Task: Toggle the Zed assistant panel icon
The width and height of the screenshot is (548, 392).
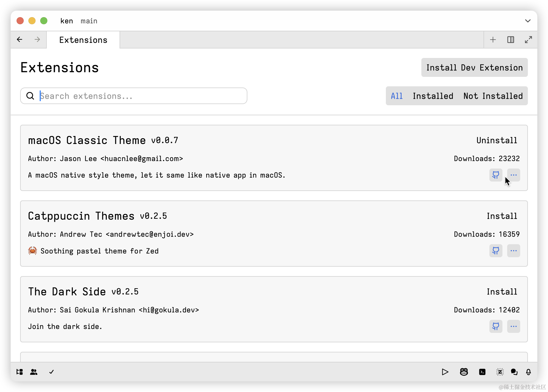Action: coord(500,372)
